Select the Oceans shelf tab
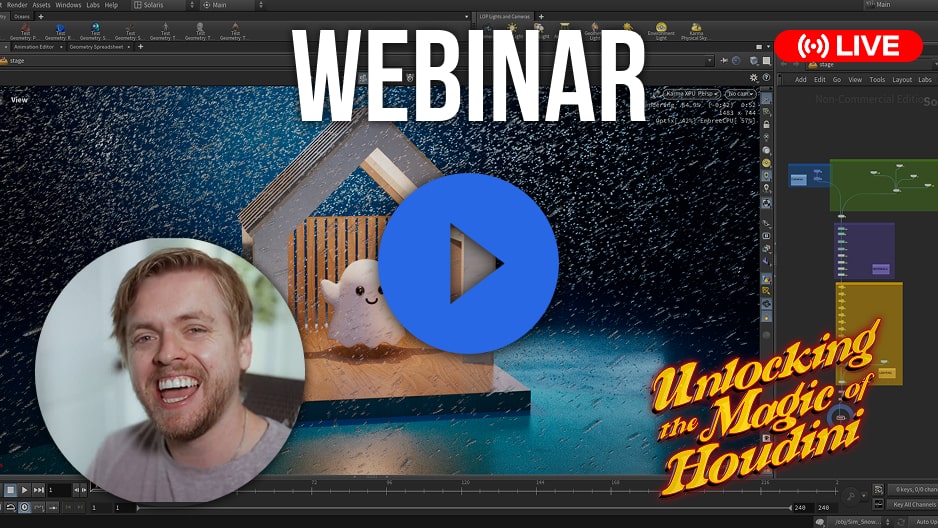 [x=22, y=17]
